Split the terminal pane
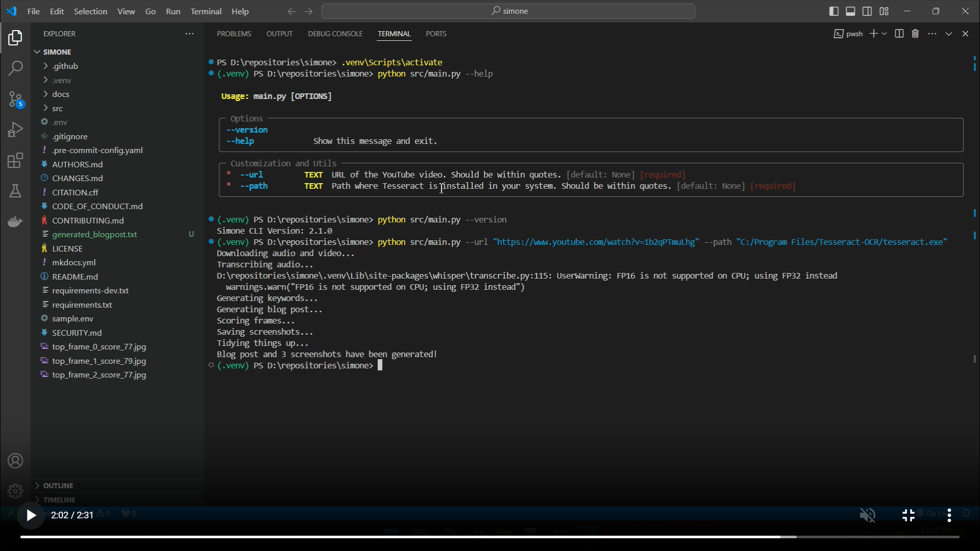Screen dimensions: 980x551 [899, 34]
